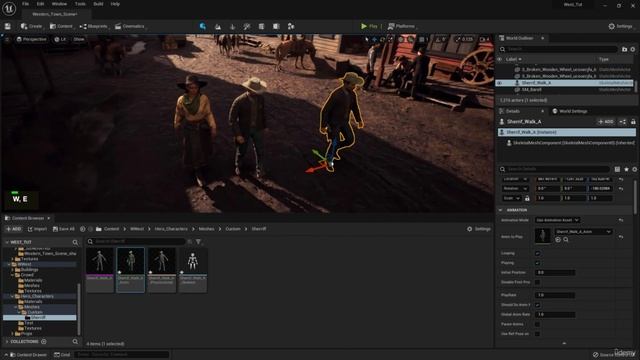This screenshot has height=360, width=640.
Task: Expand the Collections section
Action: [x=7, y=342]
